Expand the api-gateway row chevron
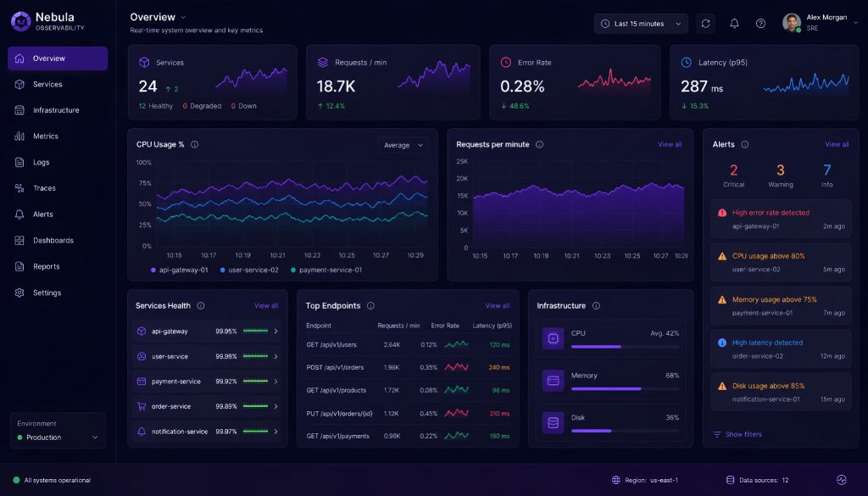 275,331
